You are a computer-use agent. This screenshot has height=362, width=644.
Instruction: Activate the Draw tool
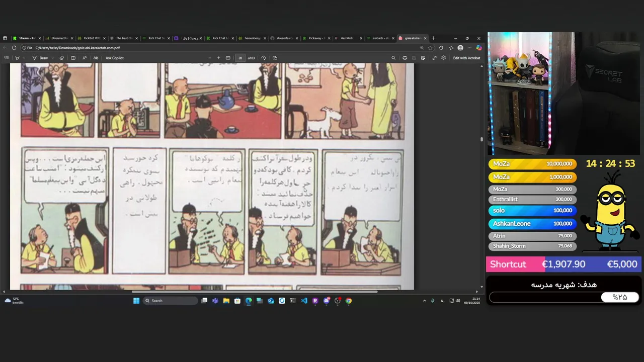[40, 58]
